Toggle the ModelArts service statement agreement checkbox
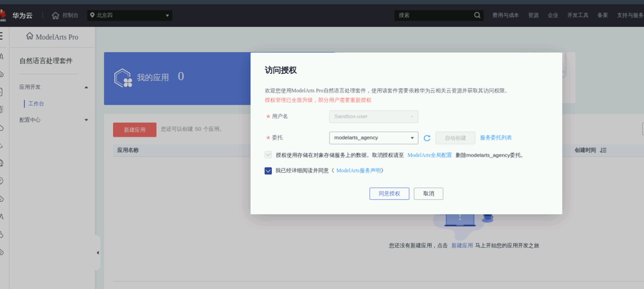 pos(268,171)
